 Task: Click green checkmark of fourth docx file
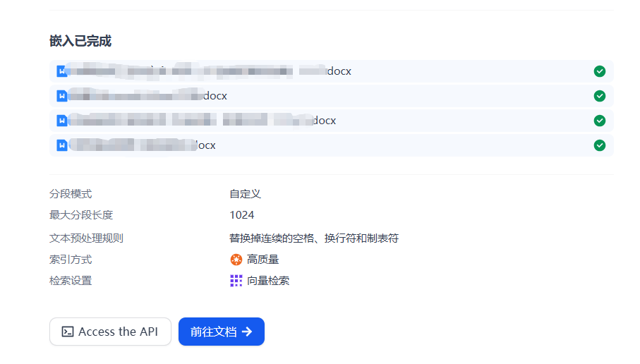pos(600,145)
